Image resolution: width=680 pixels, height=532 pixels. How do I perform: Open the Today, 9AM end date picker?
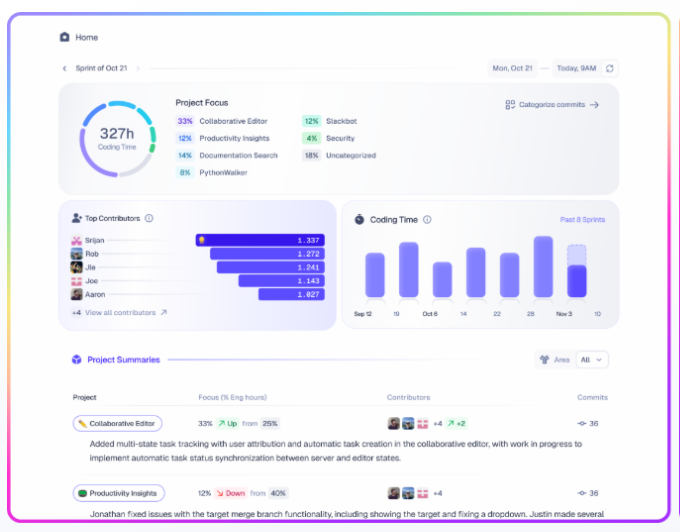click(x=576, y=68)
